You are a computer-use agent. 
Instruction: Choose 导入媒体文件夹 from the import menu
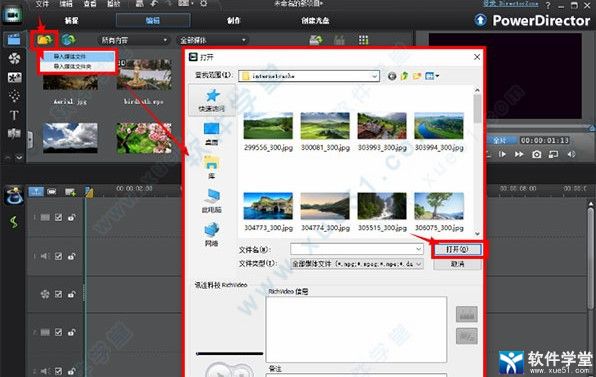pyautogui.click(x=77, y=67)
